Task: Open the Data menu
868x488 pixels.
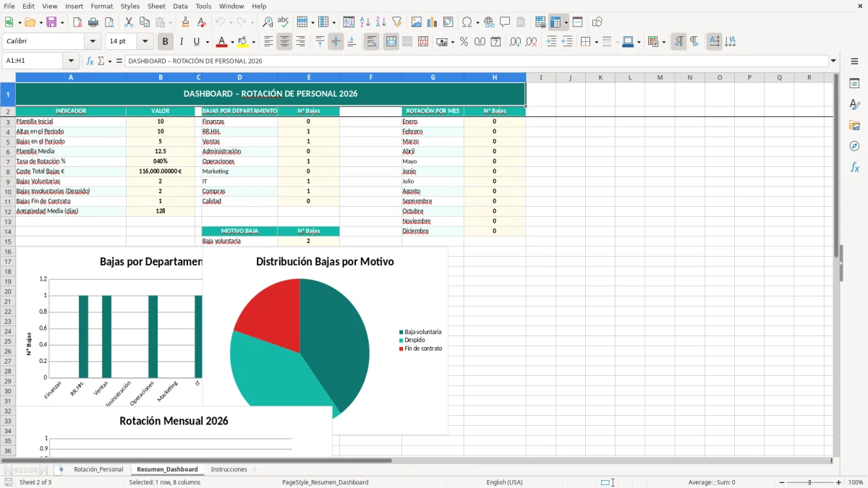Action: [x=180, y=6]
